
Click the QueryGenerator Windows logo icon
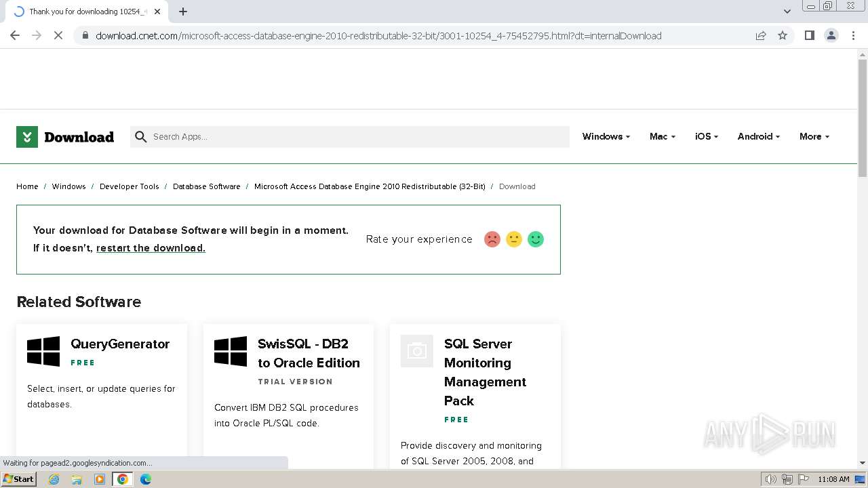click(x=43, y=351)
